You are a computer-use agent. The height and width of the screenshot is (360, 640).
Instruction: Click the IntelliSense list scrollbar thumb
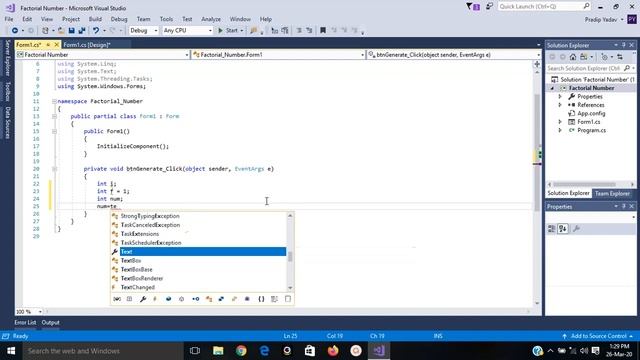290,257
